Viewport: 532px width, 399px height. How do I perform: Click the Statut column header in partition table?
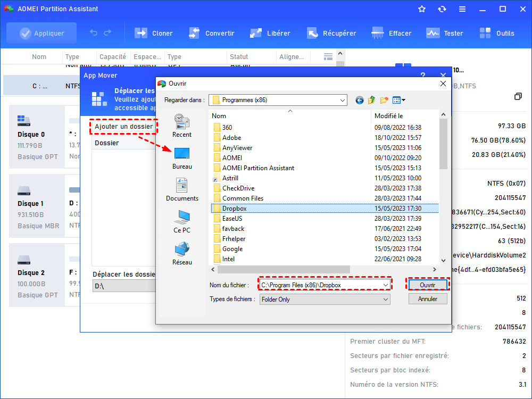coord(239,57)
